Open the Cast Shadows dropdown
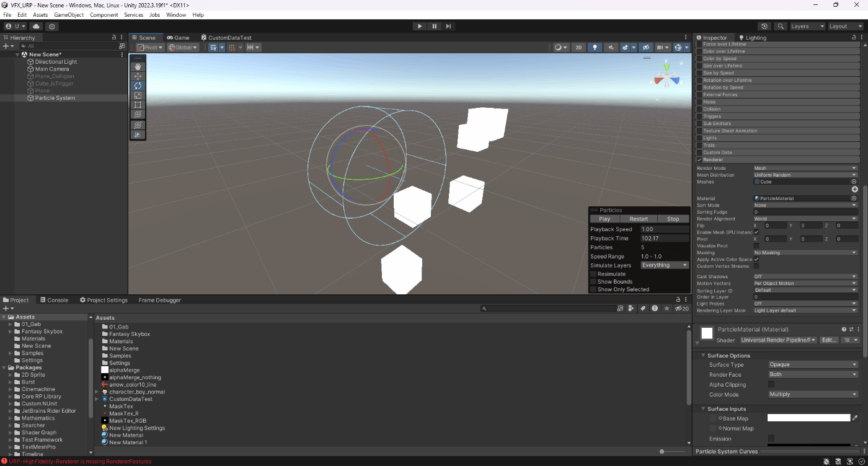 click(805, 276)
